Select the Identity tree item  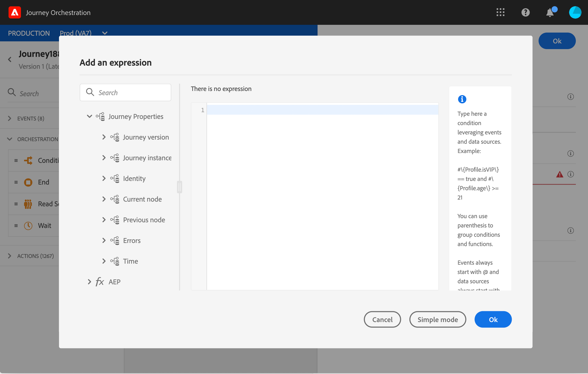click(x=134, y=178)
